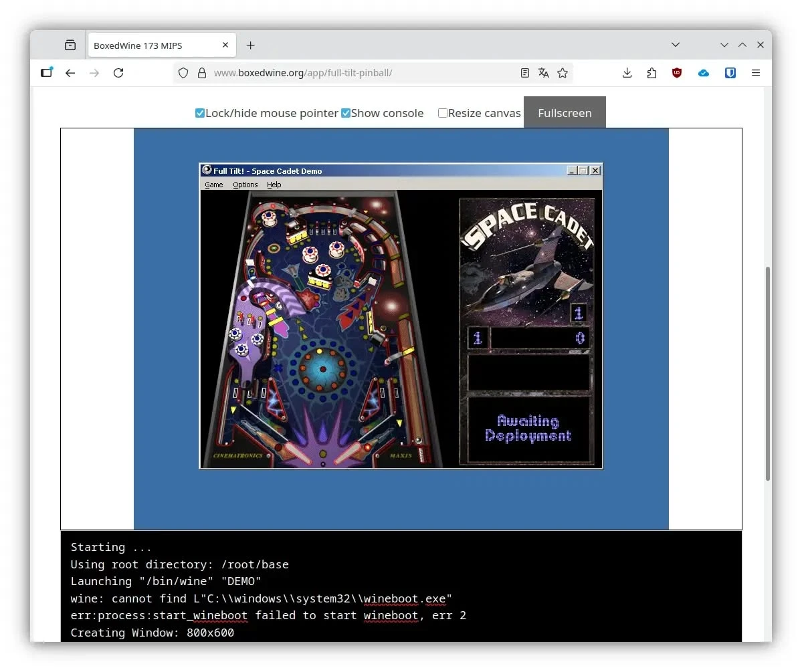
Task: Disable the Show console checkbox
Action: coord(346,113)
